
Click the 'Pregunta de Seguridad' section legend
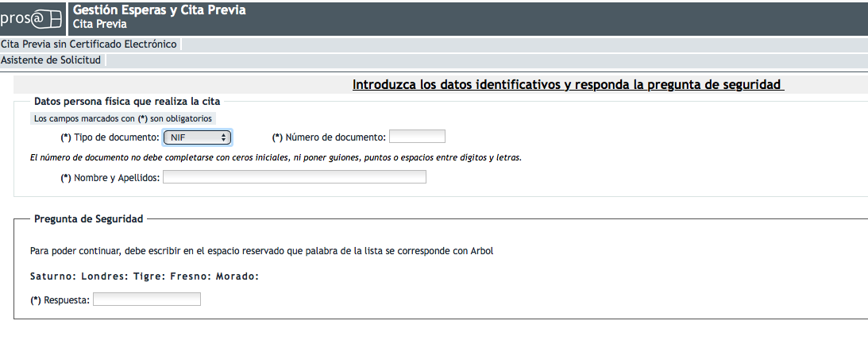pos(88,218)
